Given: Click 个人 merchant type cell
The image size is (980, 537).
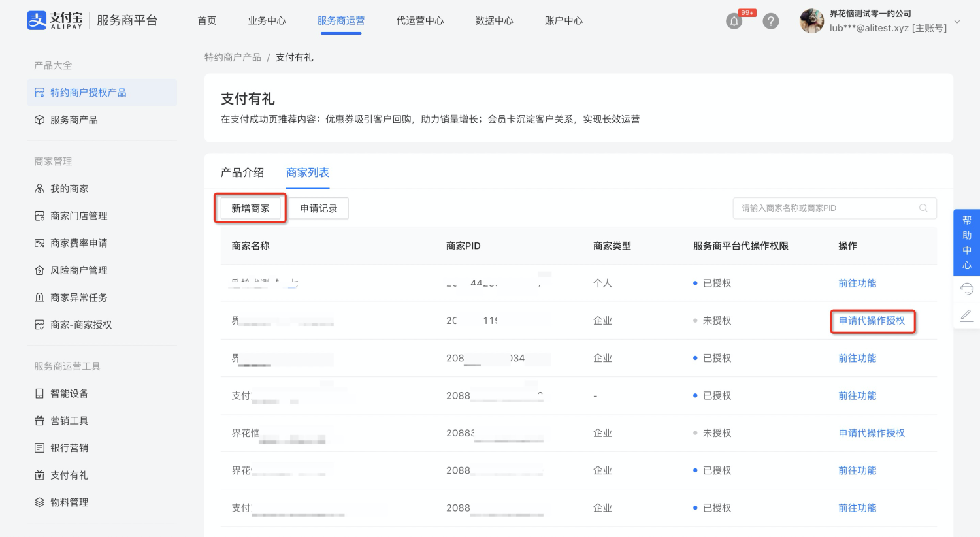Looking at the screenshot, I should tap(602, 284).
